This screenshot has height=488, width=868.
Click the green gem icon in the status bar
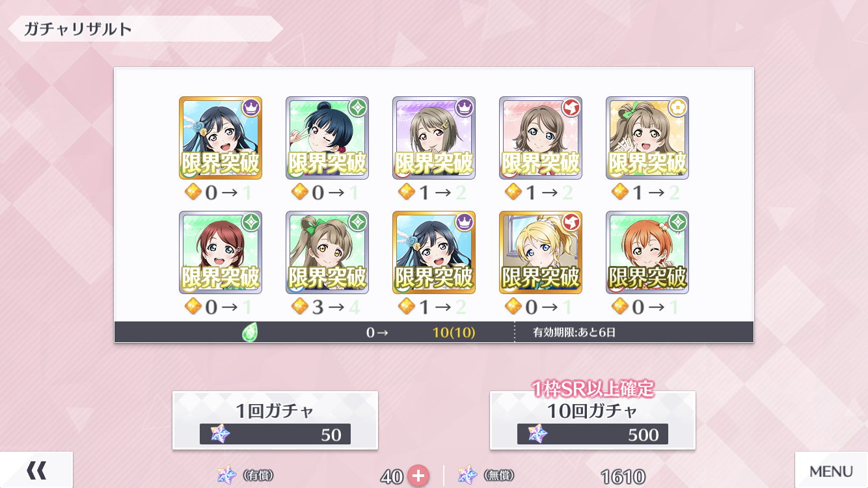pyautogui.click(x=250, y=332)
